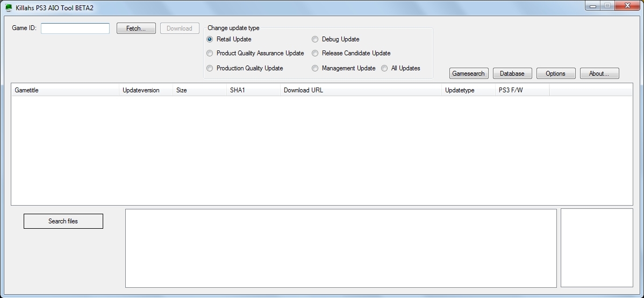Close the Killahs PS3 AIO Tool window
Image resolution: width=644 pixels, height=298 pixels.
pyautogui.click(x=627, y=6)
